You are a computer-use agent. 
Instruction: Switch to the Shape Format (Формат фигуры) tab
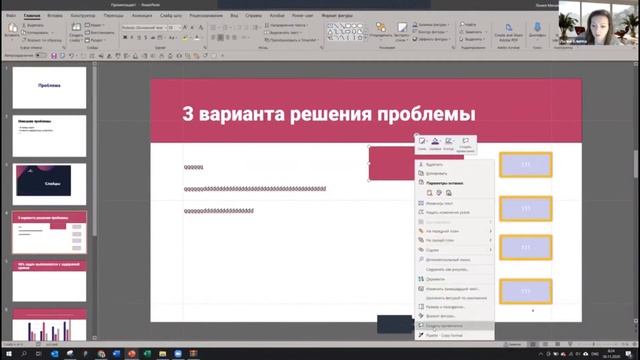(x=337, y=16)
